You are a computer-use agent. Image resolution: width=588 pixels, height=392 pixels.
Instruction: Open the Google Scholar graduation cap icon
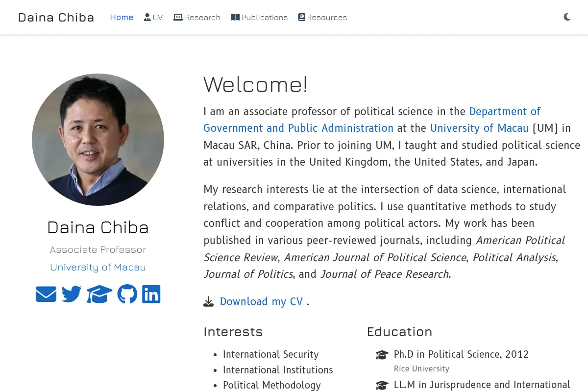[x=99, y=294]
